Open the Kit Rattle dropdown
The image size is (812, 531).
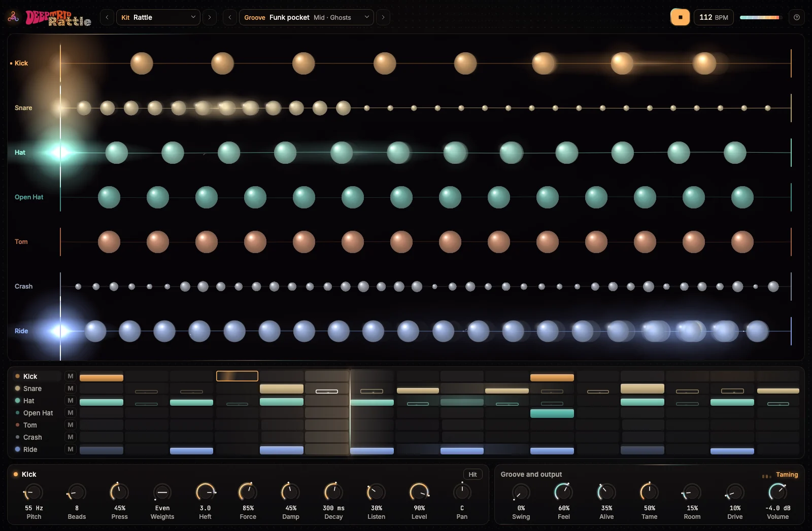click(x=158, y=17)
